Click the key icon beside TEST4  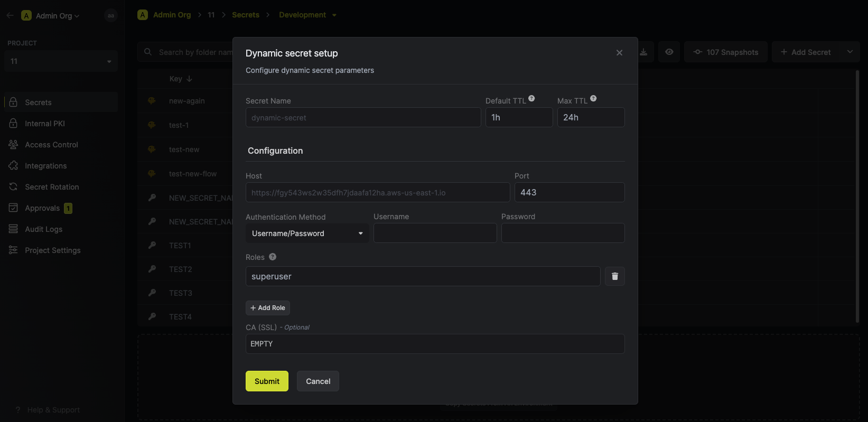152,316
